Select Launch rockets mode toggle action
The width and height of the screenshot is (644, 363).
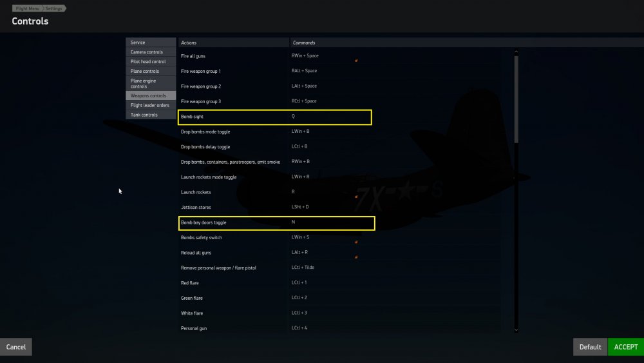(x=209, y=177)
